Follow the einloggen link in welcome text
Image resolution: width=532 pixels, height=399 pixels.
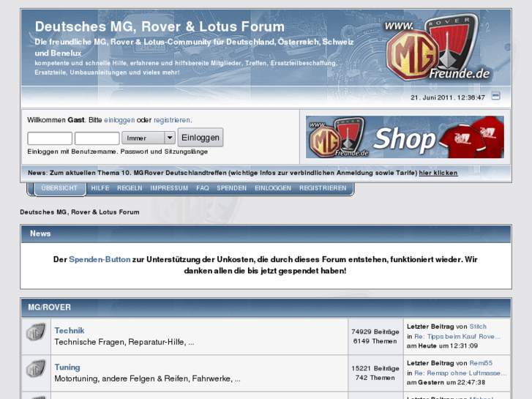(x=119, y=120)
